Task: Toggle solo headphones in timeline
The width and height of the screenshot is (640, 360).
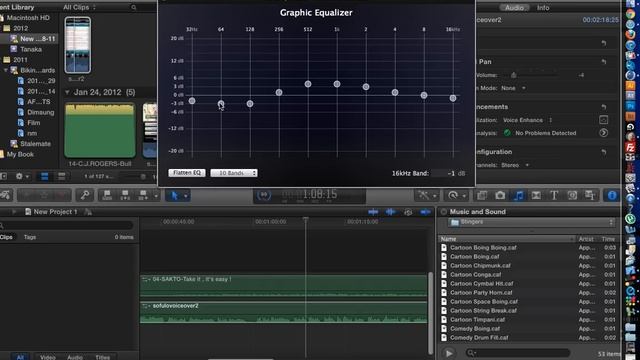Action: [408, 212]
